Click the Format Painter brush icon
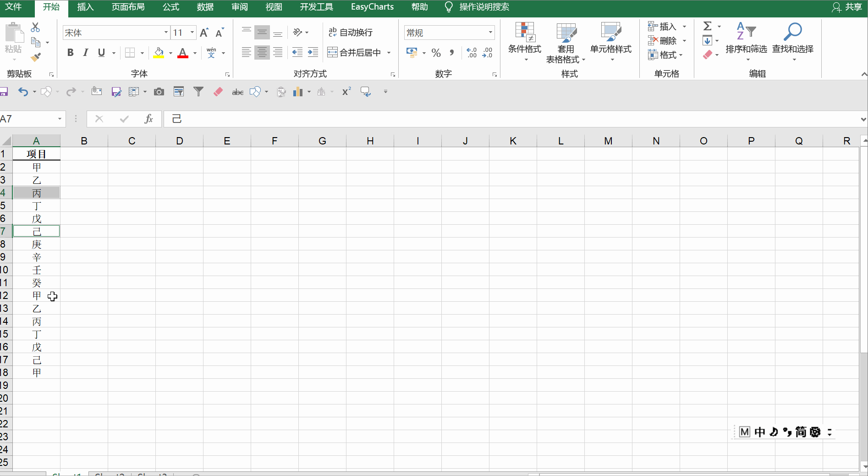868x476 pixels. tap(35, 57)
